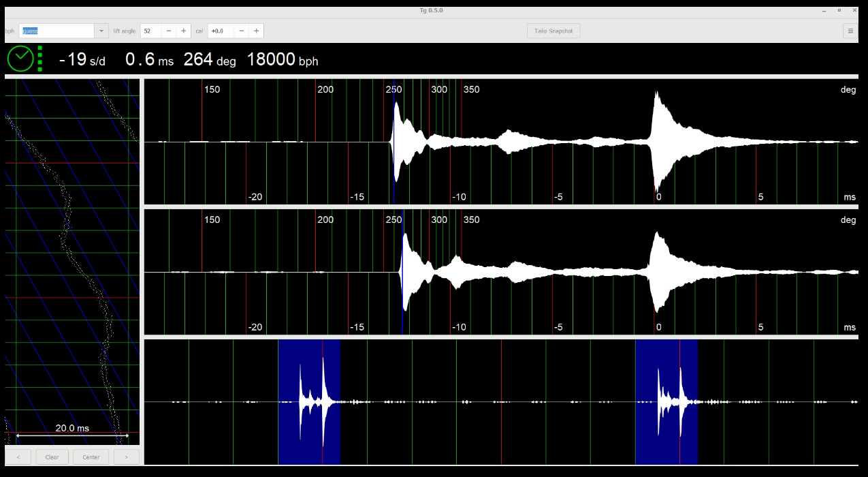Decrease cal value with minus button
This screenshot has width=868, height=477.
242,31
